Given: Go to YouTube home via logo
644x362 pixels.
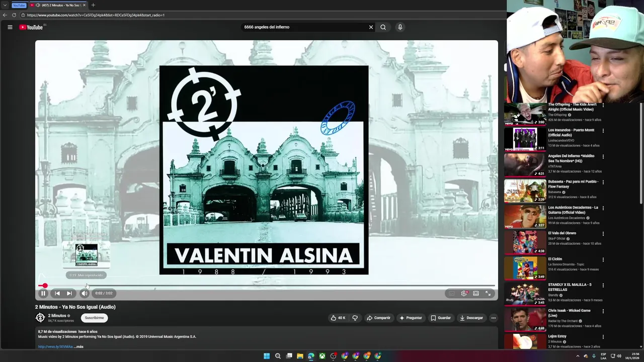Looking at the screenshot, I should coord(31,27).
